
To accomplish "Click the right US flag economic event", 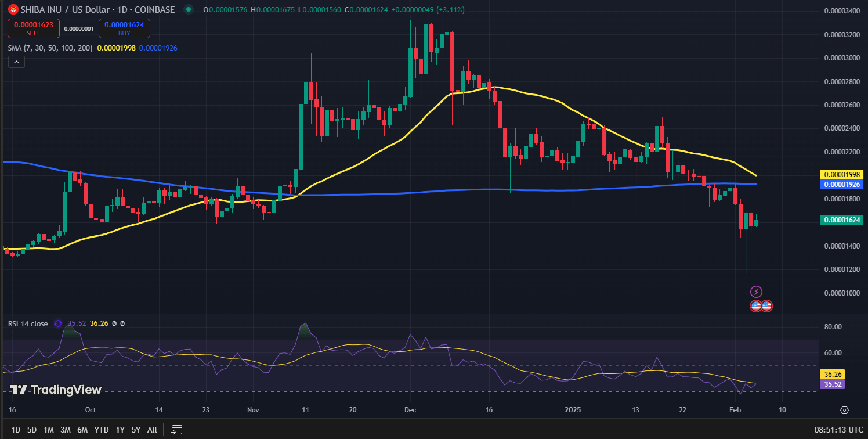I will pos(766,305).
